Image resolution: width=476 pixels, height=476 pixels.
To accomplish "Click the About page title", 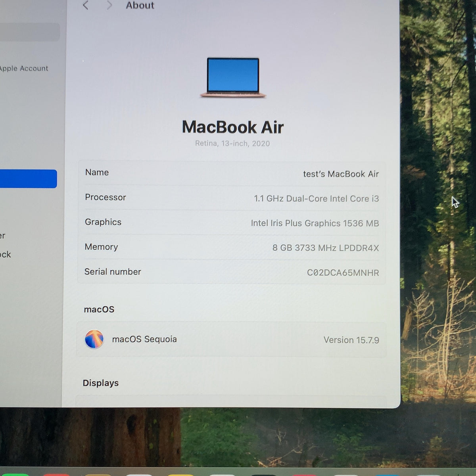I will pyautogui.click(x=140, y=5).
